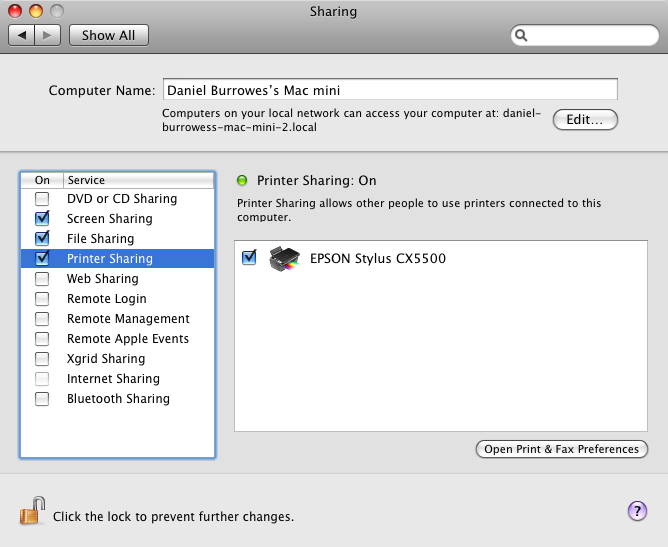
Task: Click the Edit… button for local hostname
Action: pos(585,120)
